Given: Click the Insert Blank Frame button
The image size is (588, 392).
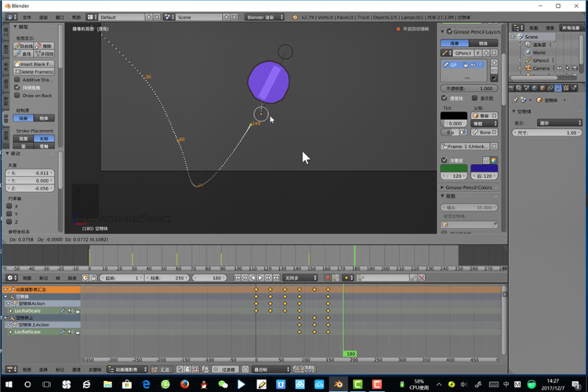Looking at the screenshot, I should point(34,64).
